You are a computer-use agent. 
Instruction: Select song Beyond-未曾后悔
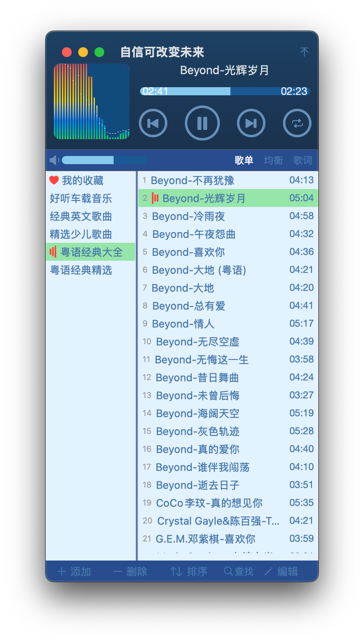(x=228, y=395)
